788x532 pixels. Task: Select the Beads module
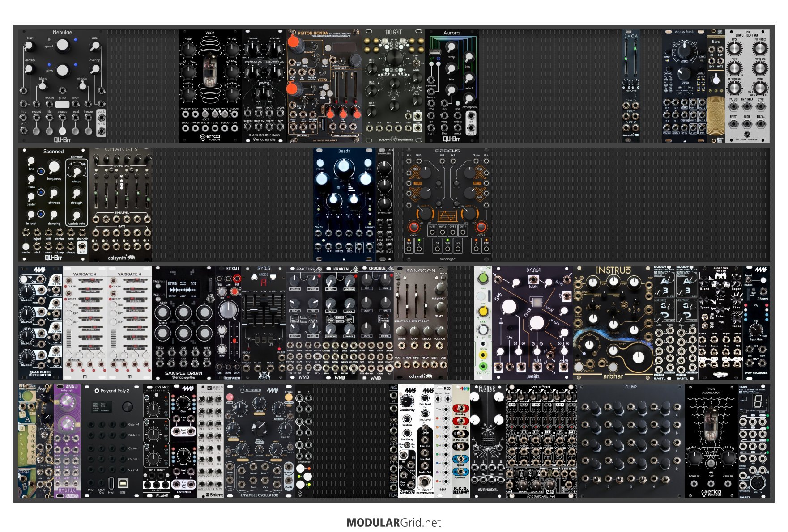[345, 204]
